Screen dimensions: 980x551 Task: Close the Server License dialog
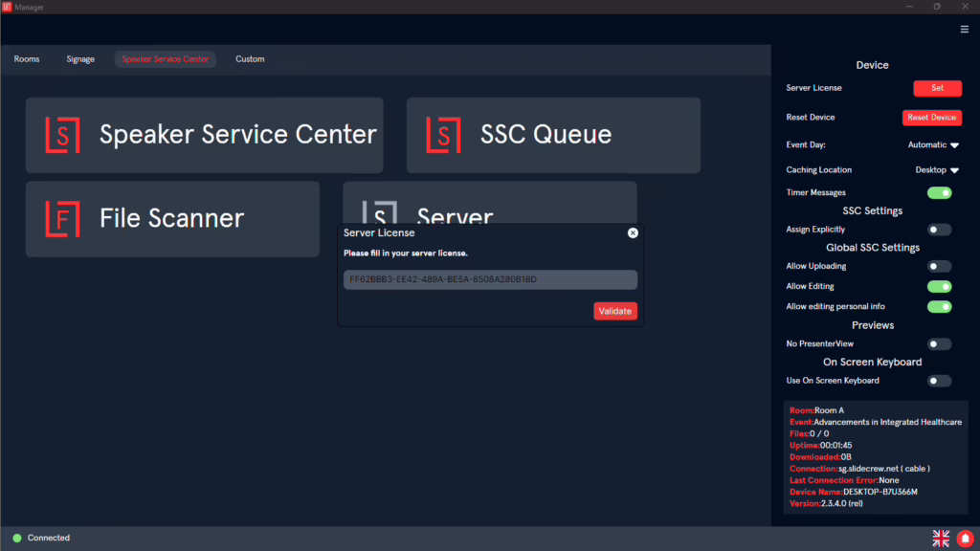tap(633, 233)
